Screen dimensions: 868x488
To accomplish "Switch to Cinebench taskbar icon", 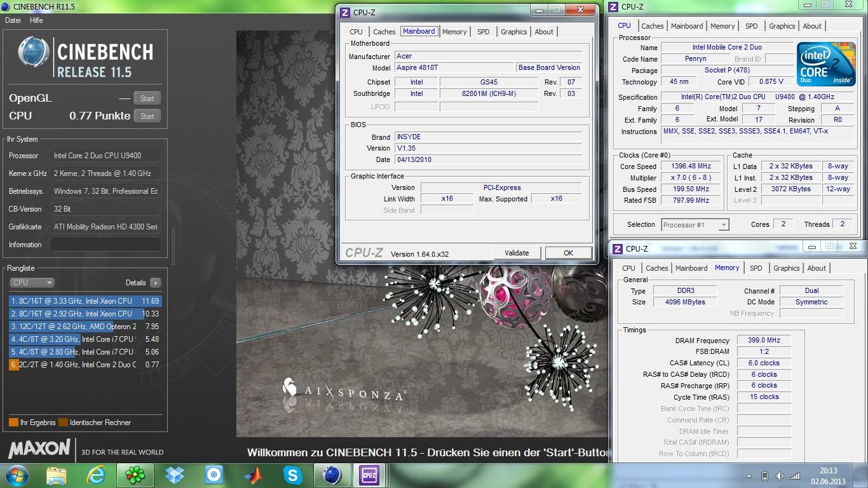I will [x=331, y=475].
